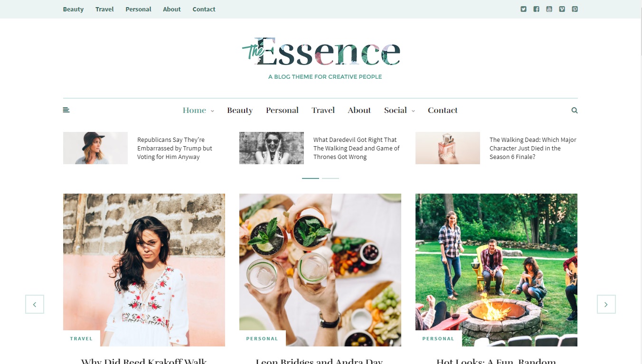Open Contact in main navigation
This screenshot has width=642, height=364.
click(443, 110)
